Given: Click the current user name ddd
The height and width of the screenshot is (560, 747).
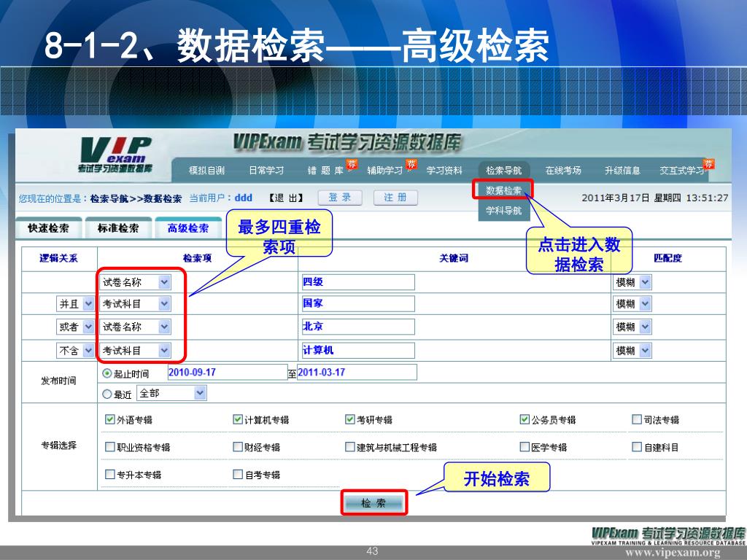Looking at the screenshot, I should point(244,198).
